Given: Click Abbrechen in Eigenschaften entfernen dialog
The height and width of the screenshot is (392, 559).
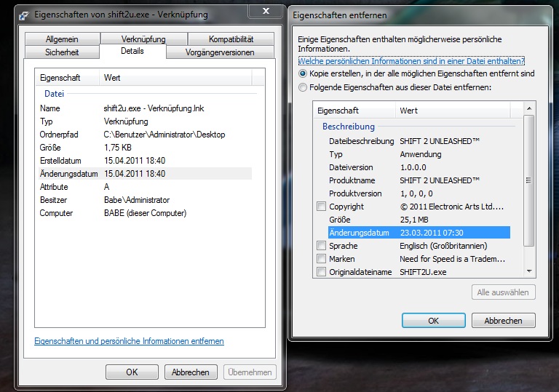Looking at the screenshot, I should [503, 321].
